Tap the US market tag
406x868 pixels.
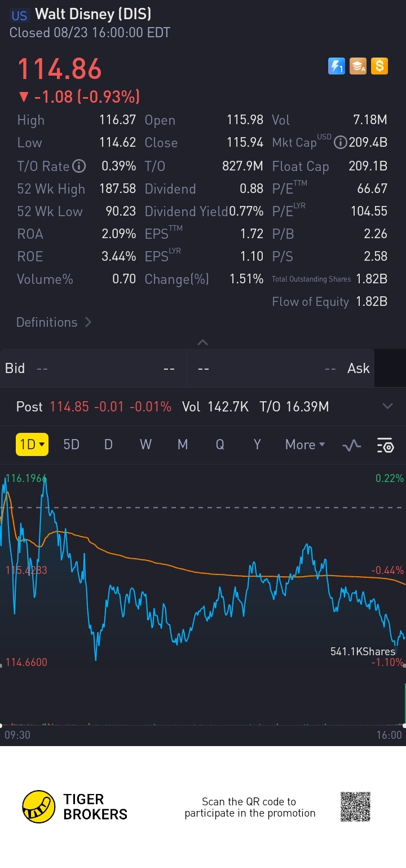click(19, 15)
